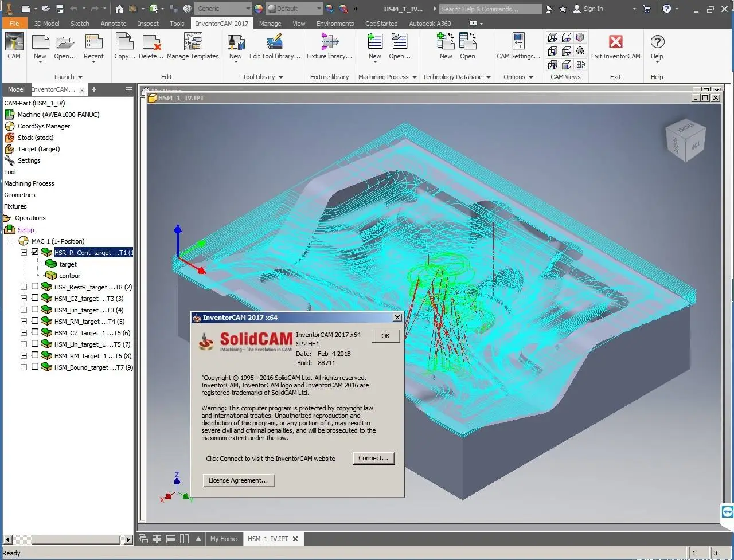Open the Fixture library
Image resolution: width=734 pixels, height=560 pixels.
click(x=329, y=46)
